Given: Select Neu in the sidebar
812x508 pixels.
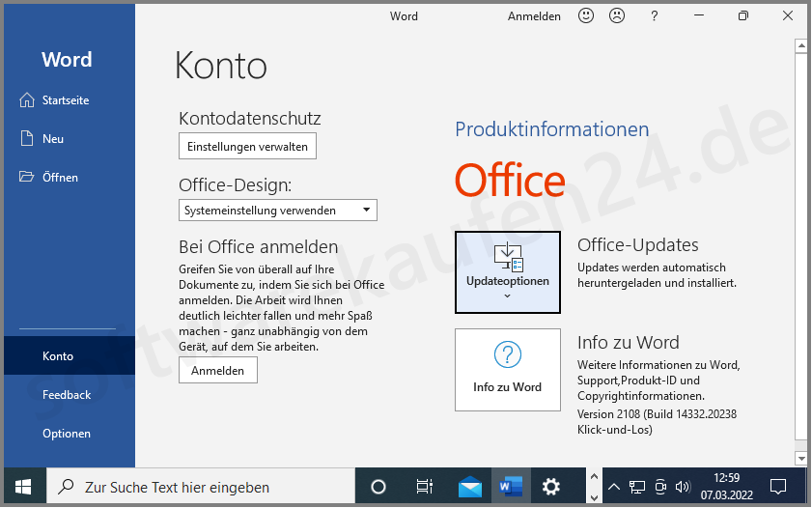Looking at the screenshot, I should pos(69,139).
